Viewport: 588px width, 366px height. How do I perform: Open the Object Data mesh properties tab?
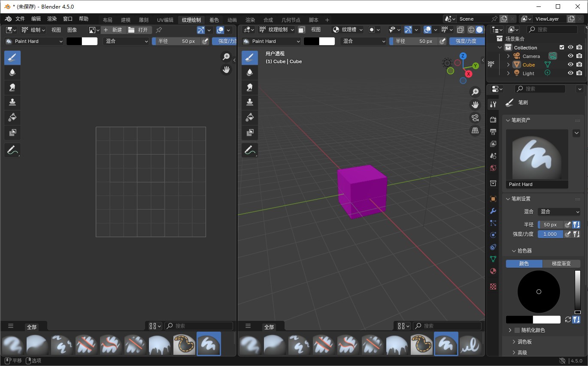click(493, 259)
